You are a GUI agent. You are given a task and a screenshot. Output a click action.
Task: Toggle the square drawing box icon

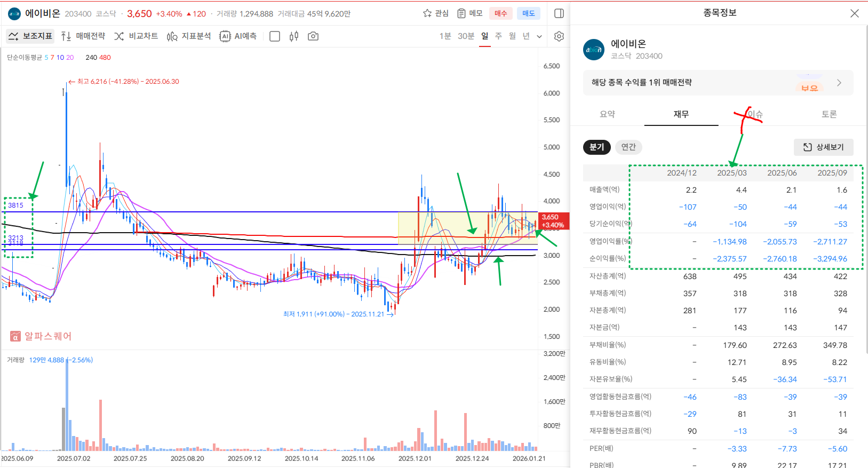[x=275, y=36]
